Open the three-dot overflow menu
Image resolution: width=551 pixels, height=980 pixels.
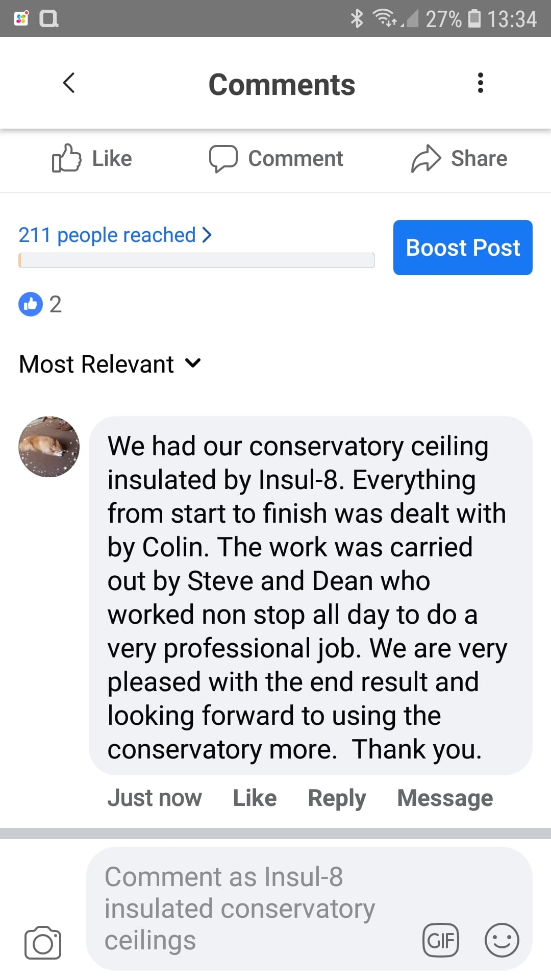click(480, 83)
